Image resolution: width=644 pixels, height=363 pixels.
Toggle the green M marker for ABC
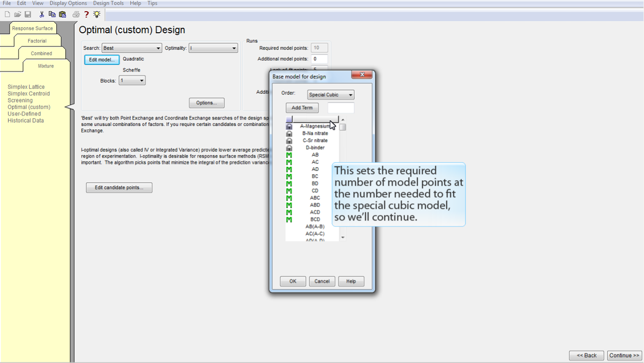coord(289,198)
